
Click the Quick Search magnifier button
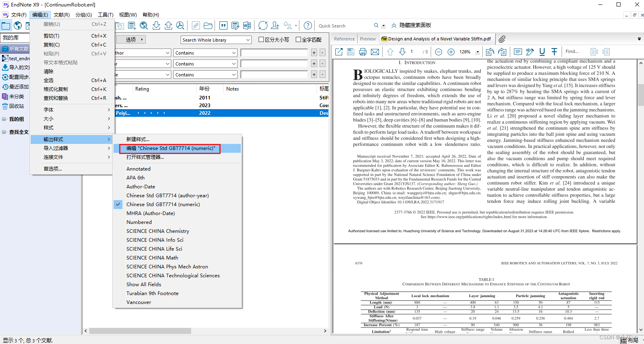376,25
